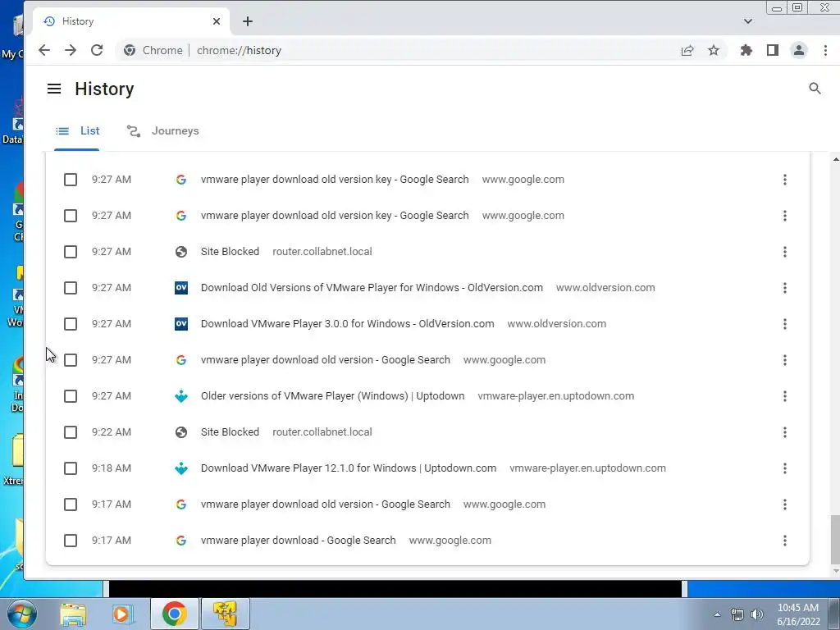Open Windows Media Player from the taskbar
The width and height of the screenshot is (840, 630).
(123, 614)
